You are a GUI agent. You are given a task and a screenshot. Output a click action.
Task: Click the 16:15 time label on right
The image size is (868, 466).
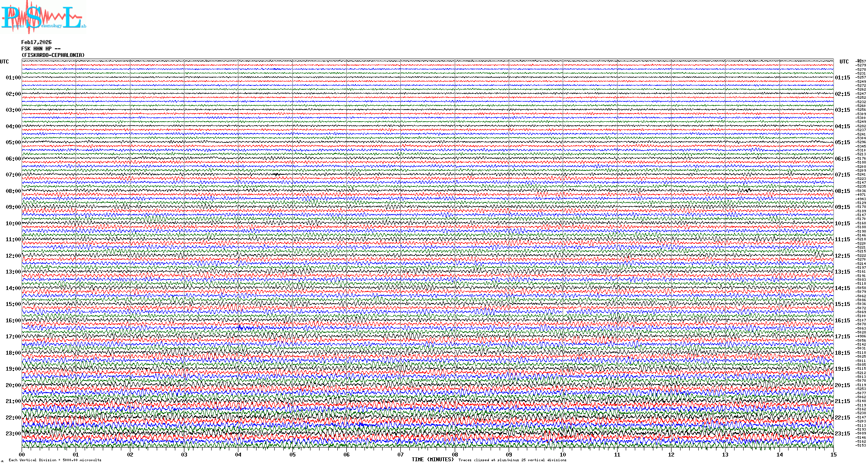tap(842, 321)
